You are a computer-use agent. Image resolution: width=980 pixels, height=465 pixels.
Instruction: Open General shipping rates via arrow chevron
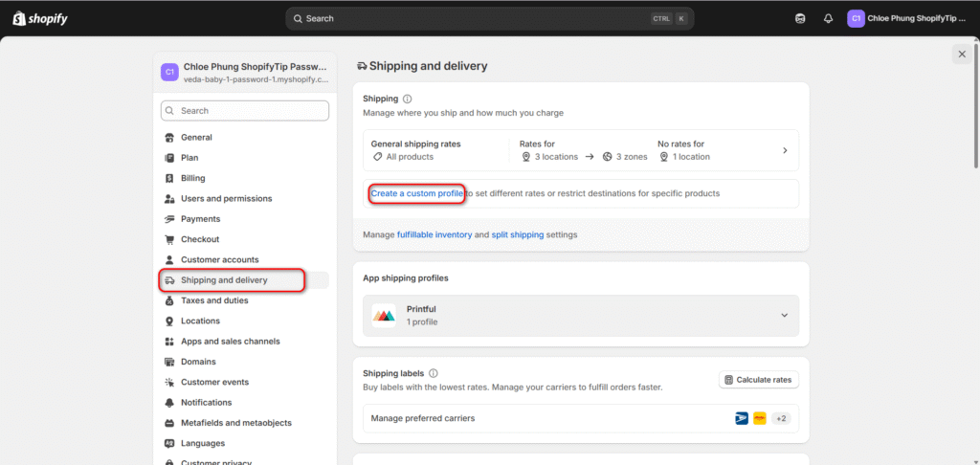coord(785,150)
